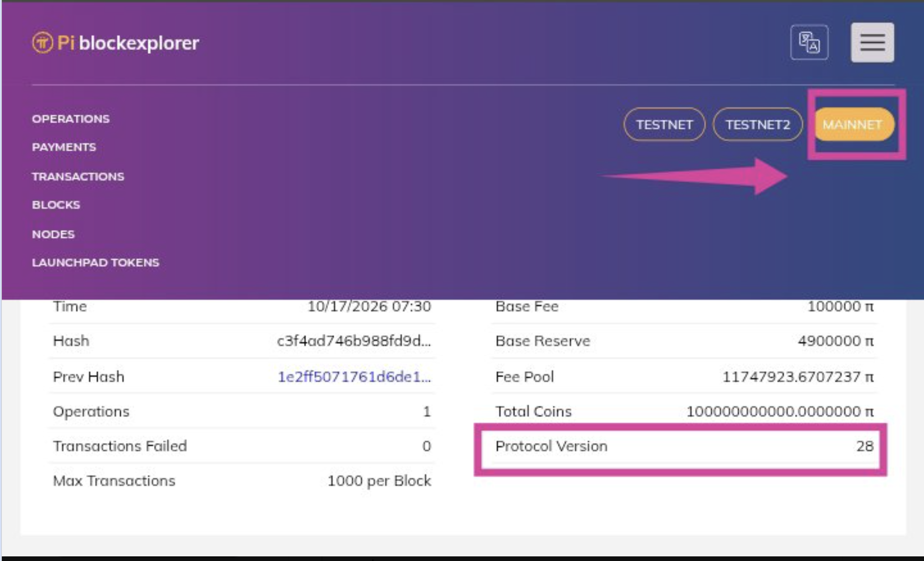924x561 pixels.
Task: Click the Fee Pool label
Action: (x=524, y=377)
